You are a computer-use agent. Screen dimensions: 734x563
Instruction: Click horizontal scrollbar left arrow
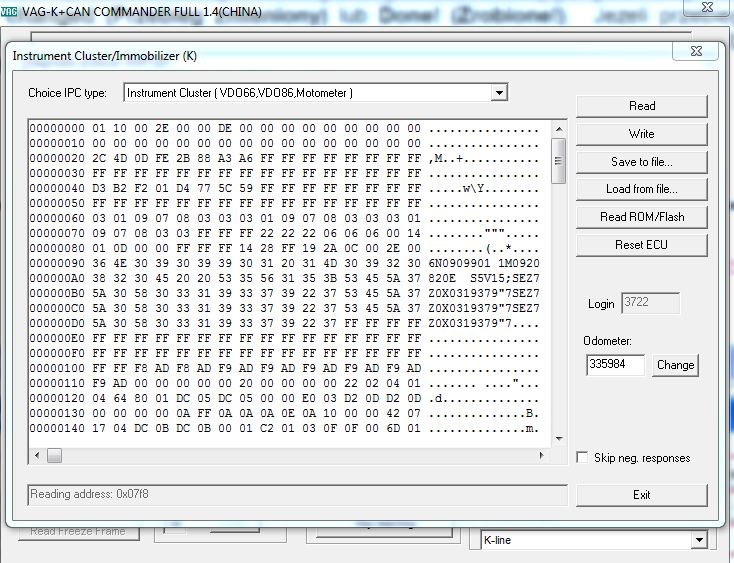click(37, 456)
